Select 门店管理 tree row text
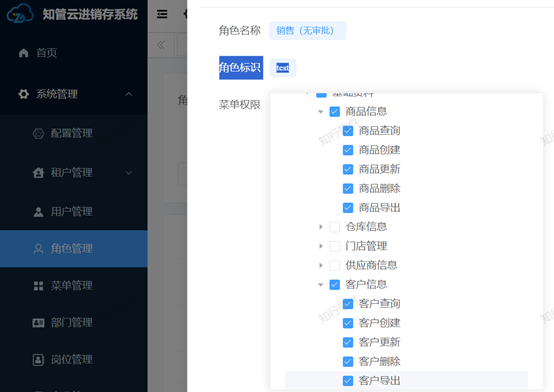The width and height of the screenshot is (554, 392). coord(366,246)
